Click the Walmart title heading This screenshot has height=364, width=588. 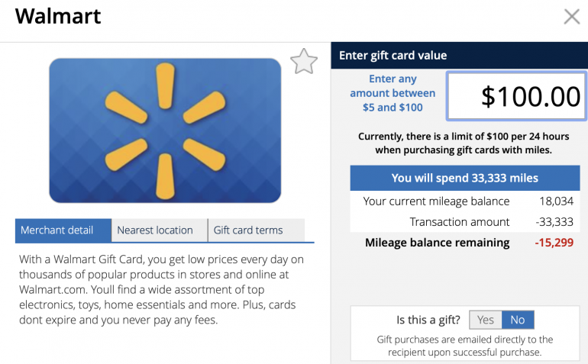click(58, 16)
